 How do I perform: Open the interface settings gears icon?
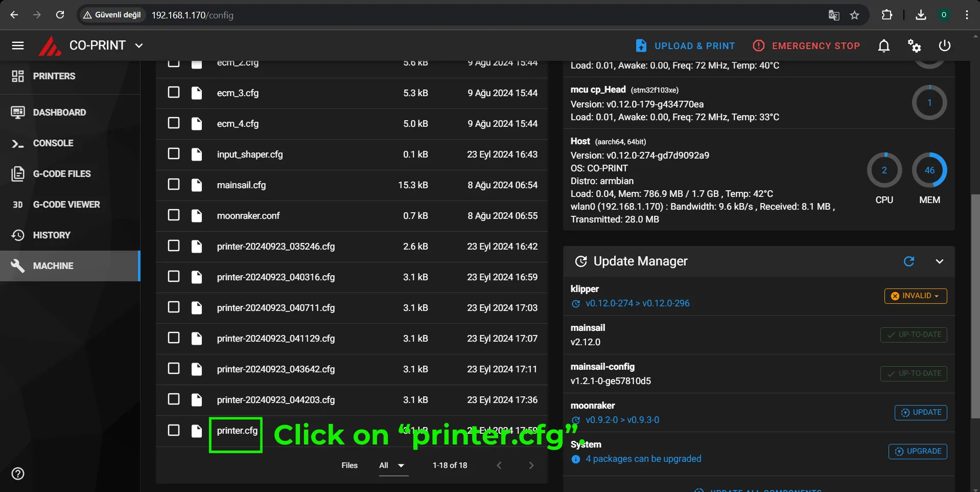coord(914,46)
